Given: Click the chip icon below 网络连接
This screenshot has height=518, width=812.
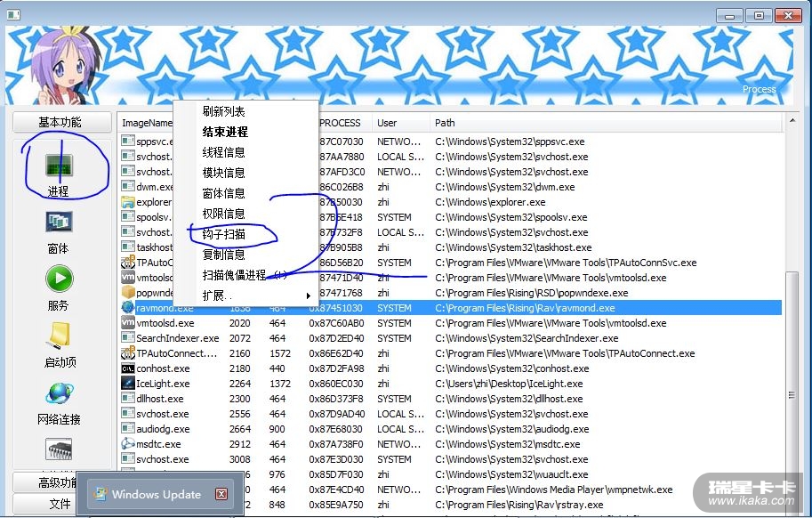Looking at the screenshot, I should [x=59, y=449].
